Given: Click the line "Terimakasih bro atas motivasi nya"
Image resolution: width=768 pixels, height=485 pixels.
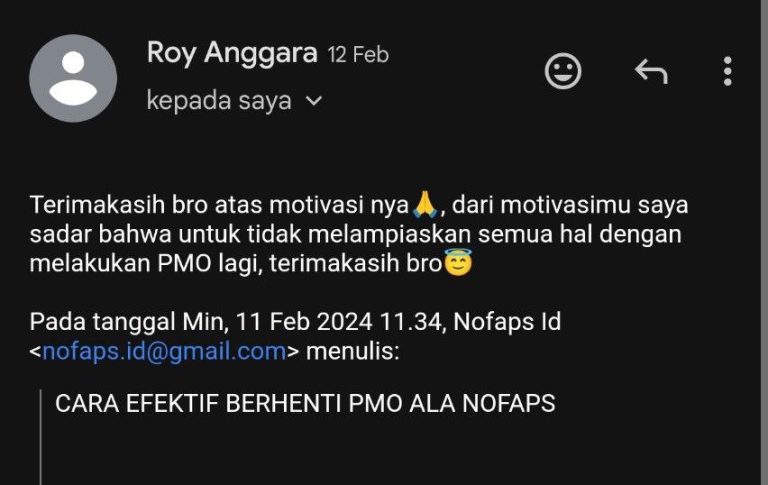Looking at the screenshot, I should [x=219, y=205].
